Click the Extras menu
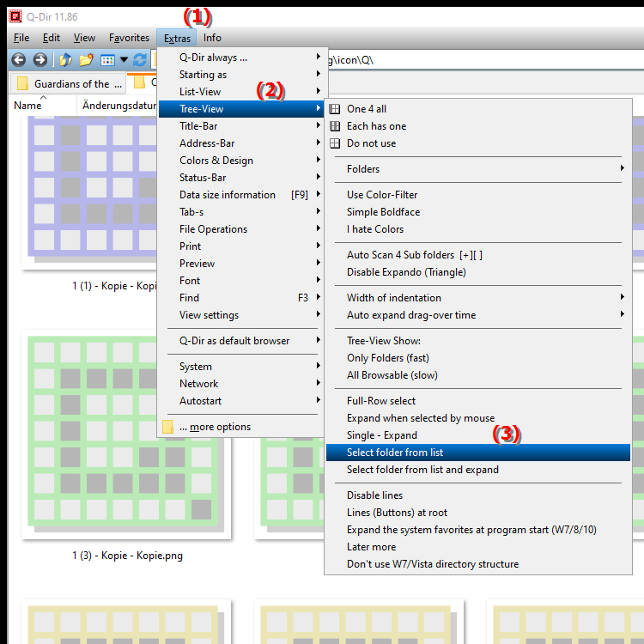This screenshot has height=644, width=644. click(x=177, y=38)
